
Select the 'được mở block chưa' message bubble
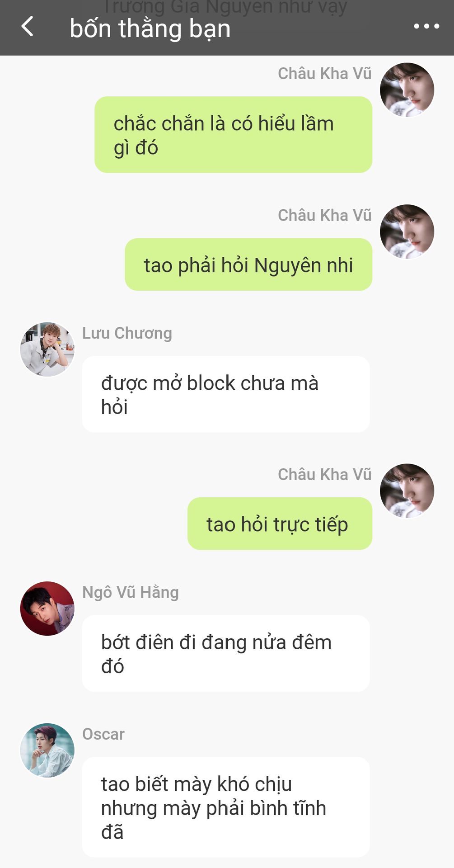(226, 394)
